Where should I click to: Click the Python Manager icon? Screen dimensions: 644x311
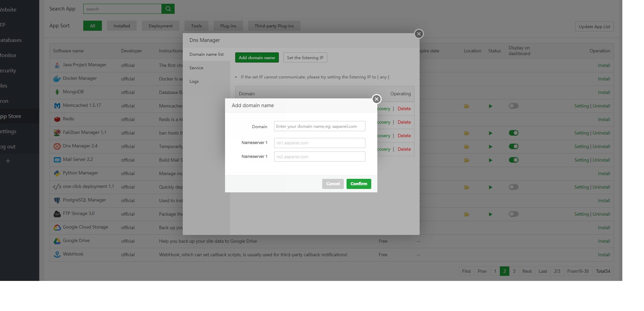coord(57,173)
